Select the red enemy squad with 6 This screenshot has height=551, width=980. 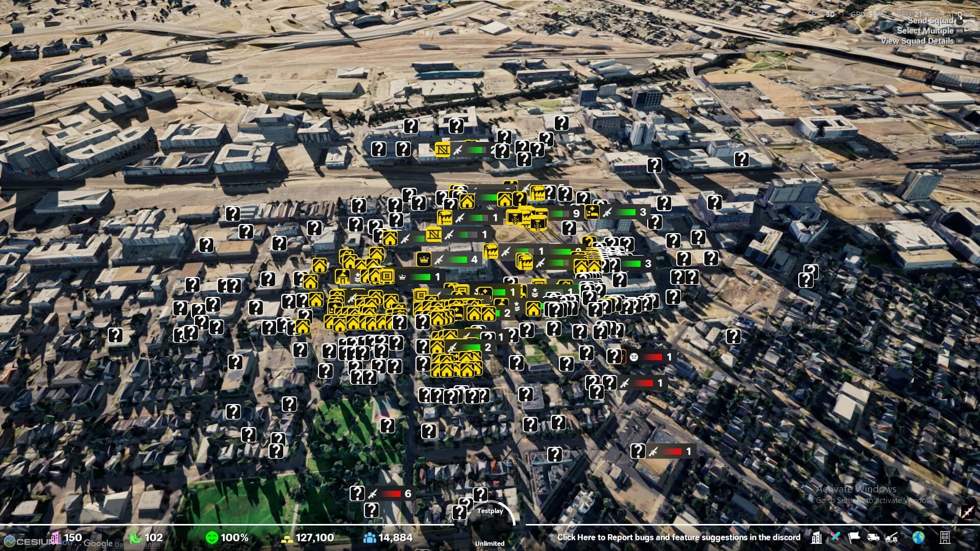(x=390, y=493)
